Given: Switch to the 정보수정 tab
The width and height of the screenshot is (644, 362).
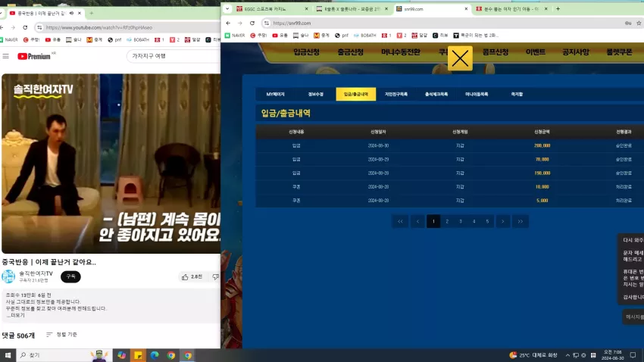Looking at the screenshot, I should (315, 95).
